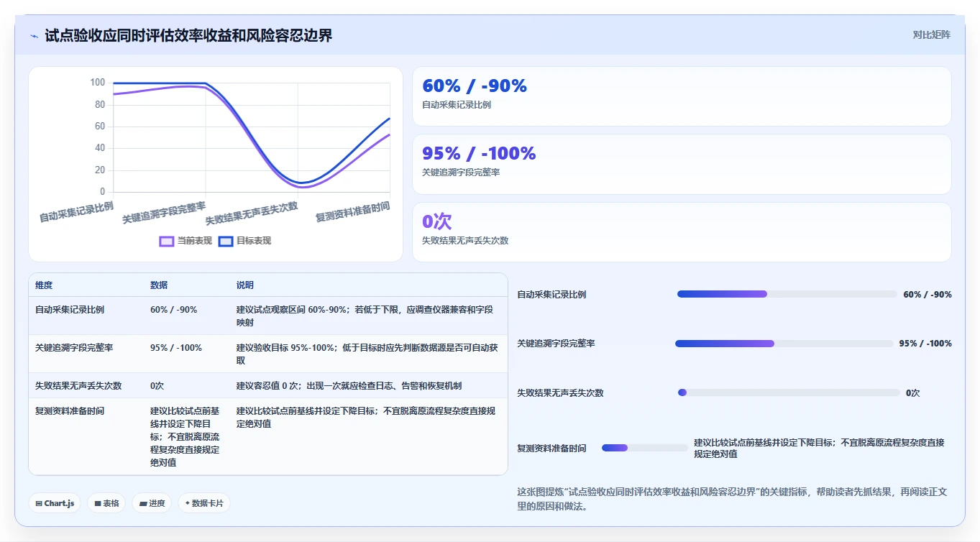Click table data cell 60% / -90%

(x=173, y=310)
